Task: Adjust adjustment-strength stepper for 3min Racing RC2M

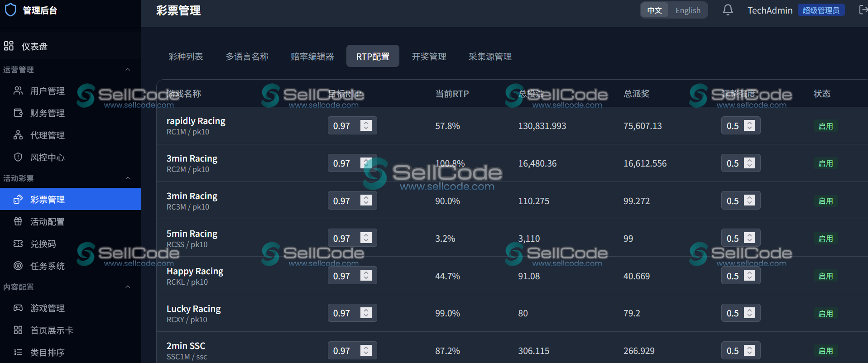Action: tap(750, 163)
